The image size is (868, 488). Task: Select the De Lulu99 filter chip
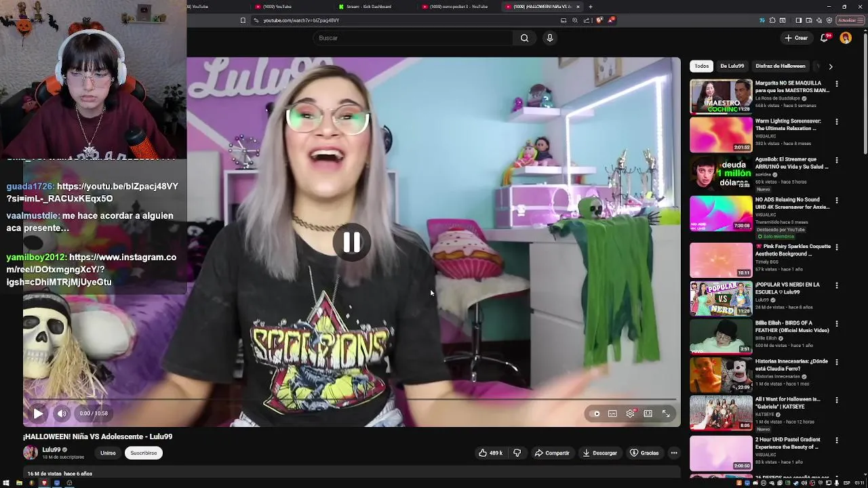[732, 66]
